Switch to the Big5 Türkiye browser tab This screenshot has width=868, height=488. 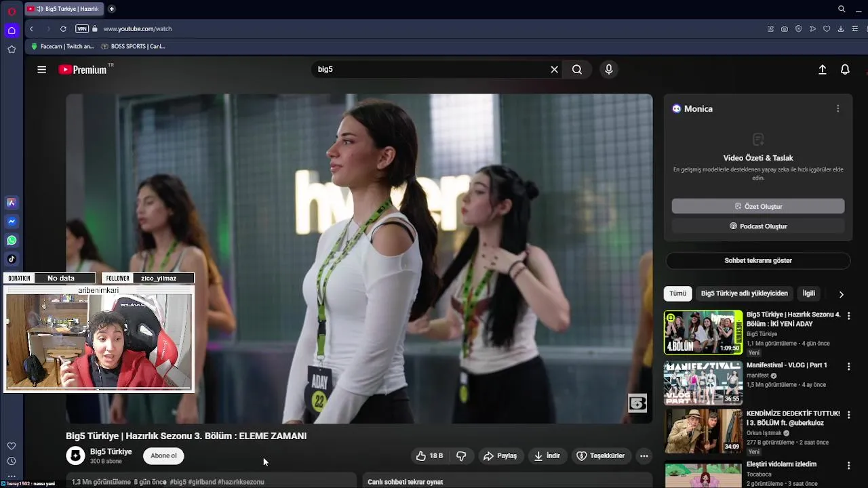pyautogui.click(x=65, y=9)
